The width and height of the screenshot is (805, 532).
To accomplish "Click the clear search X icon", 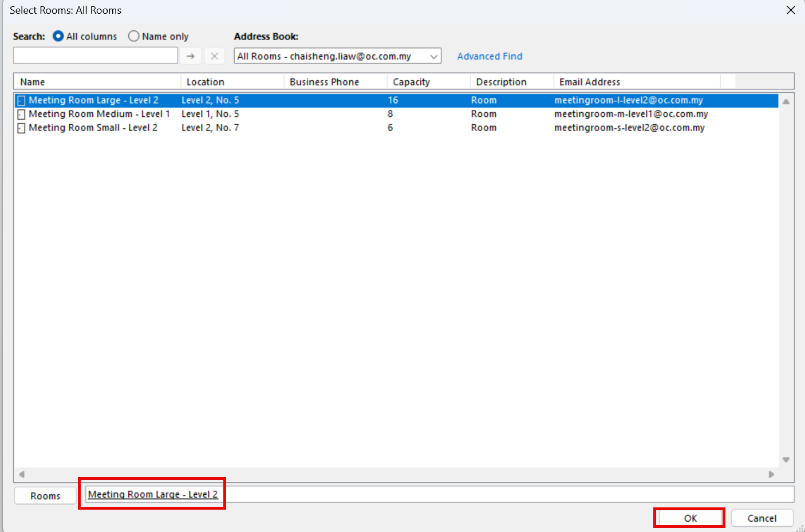I will [214, 56].
